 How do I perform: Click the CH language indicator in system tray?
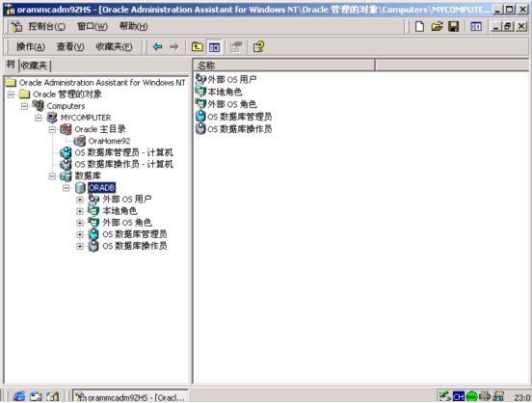(x=459, y=396)
